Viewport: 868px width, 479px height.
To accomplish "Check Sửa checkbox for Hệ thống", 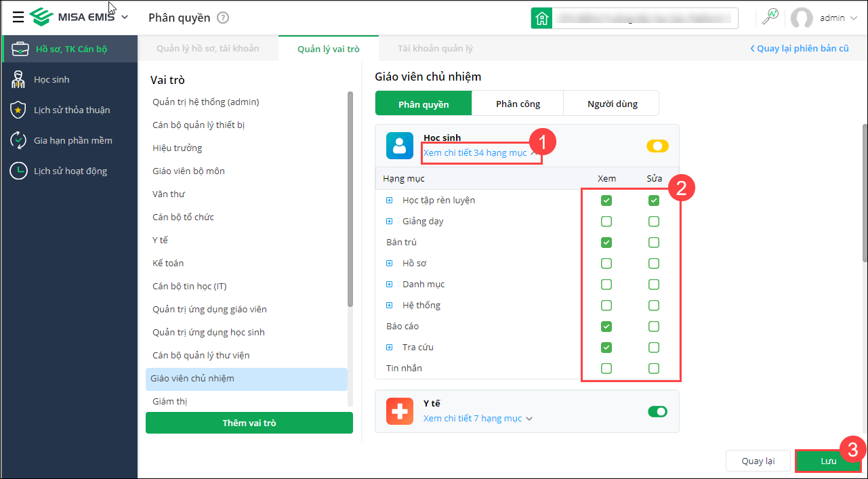I will coord(653,306).
